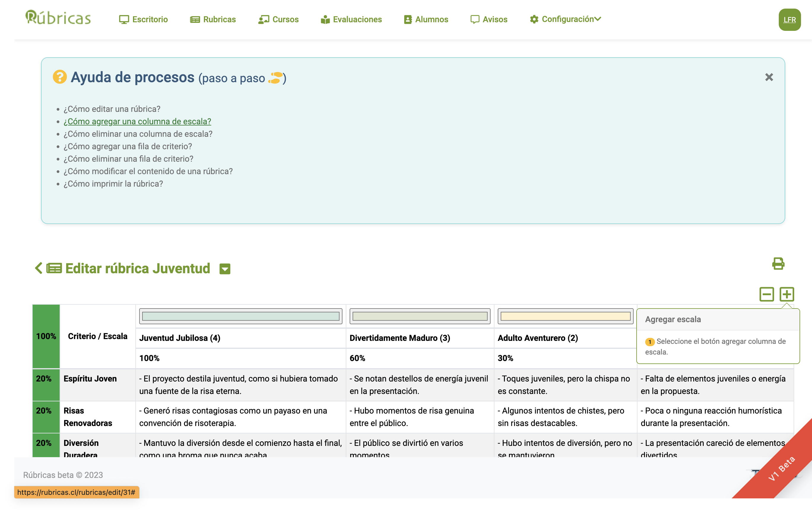Image resolution: width=812 pixels, height=515 pixels.
Task: Click the orange question mark help icon
Action: point(60,77)
